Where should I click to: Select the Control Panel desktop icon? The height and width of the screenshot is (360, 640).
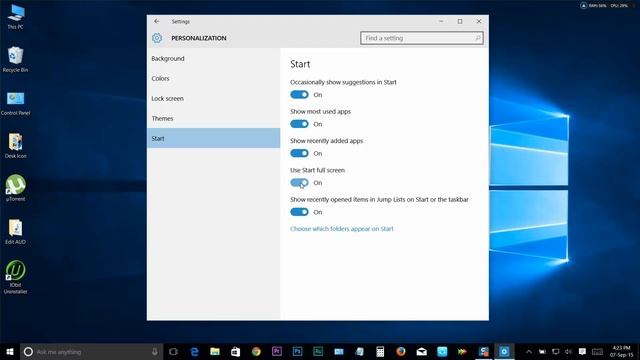click(x=16, y=103)
